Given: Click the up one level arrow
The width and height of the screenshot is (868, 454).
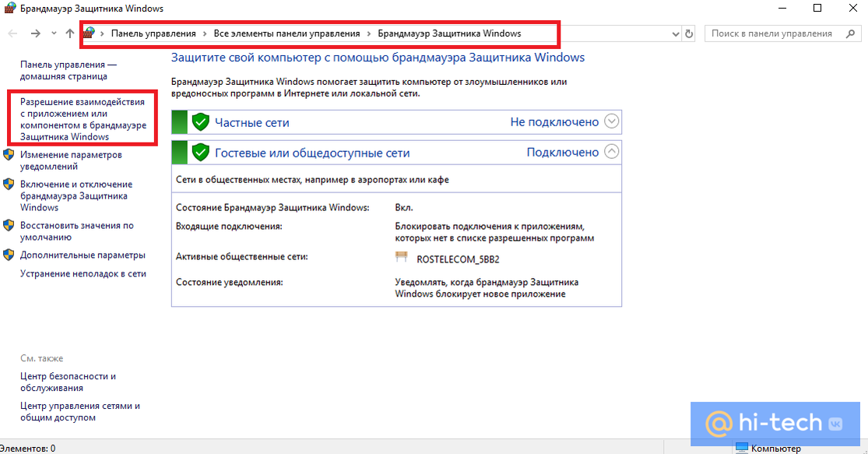Looking at the screenshot, I should (70, 33).
